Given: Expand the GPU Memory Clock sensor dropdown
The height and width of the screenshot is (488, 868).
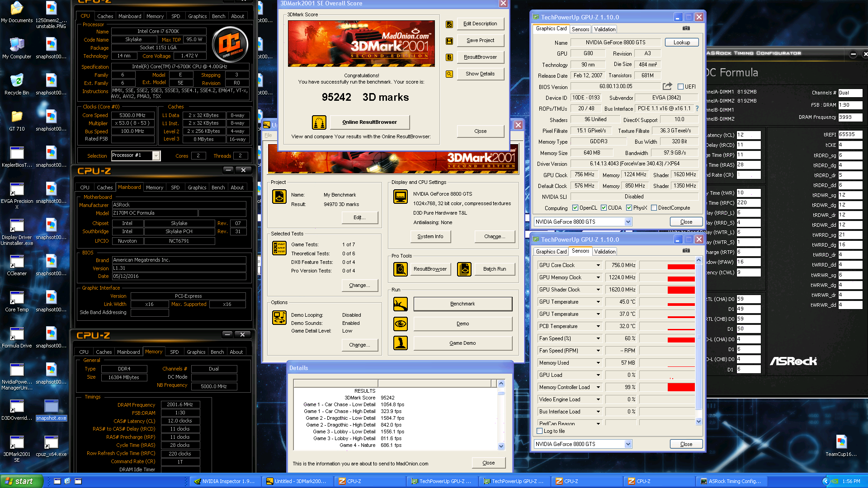Looking at the screenshot, I should [x=598, y=277].
